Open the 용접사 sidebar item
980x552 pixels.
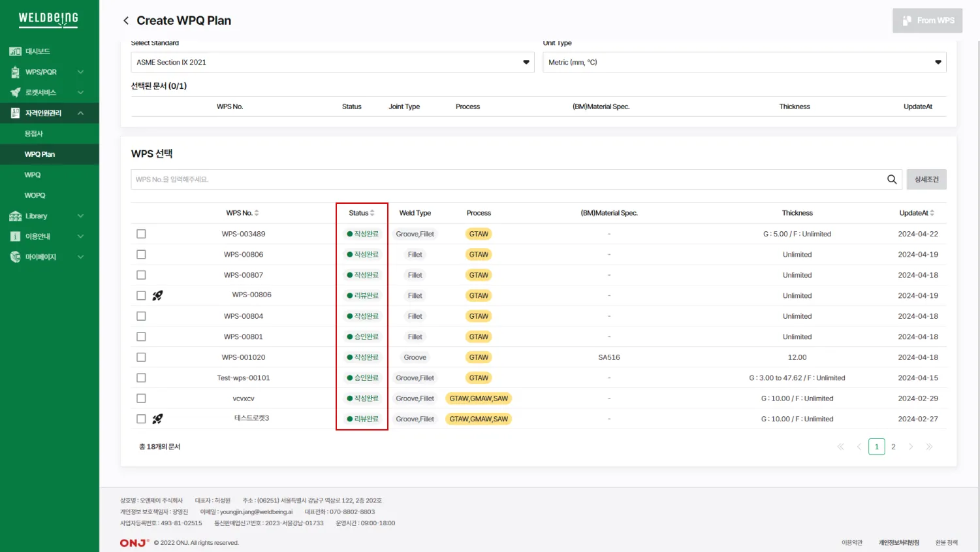click(34, 134)
